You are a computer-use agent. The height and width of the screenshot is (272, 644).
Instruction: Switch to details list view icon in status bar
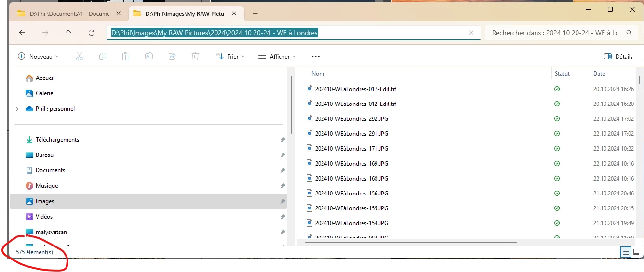626,252
